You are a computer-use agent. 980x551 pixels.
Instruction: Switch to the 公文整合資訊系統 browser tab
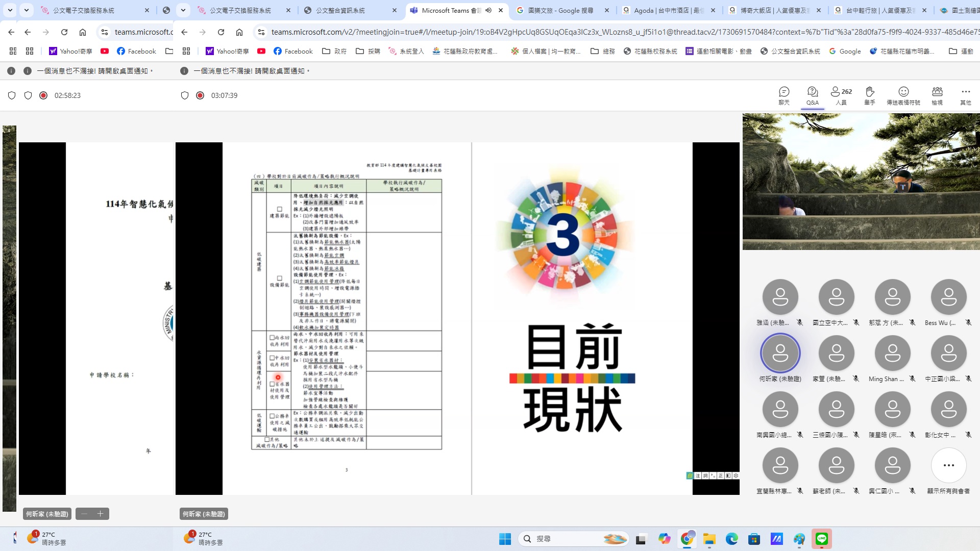[340, 10]
